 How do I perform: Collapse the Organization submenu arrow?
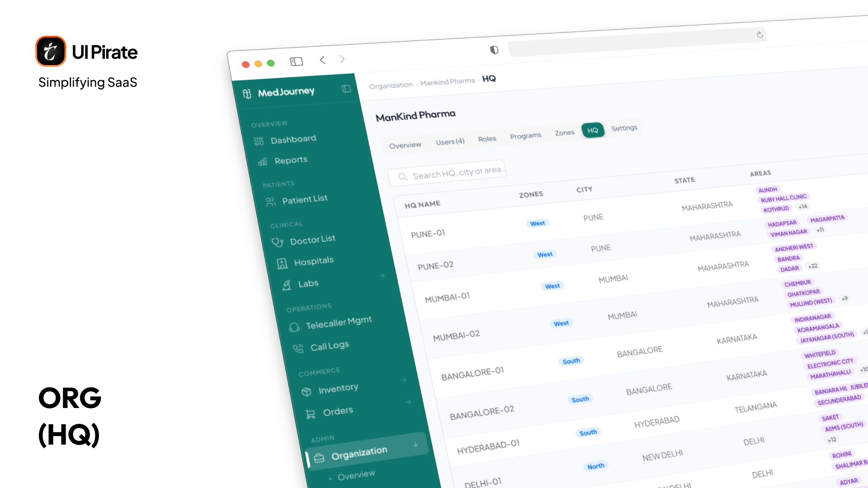(415, 445)
